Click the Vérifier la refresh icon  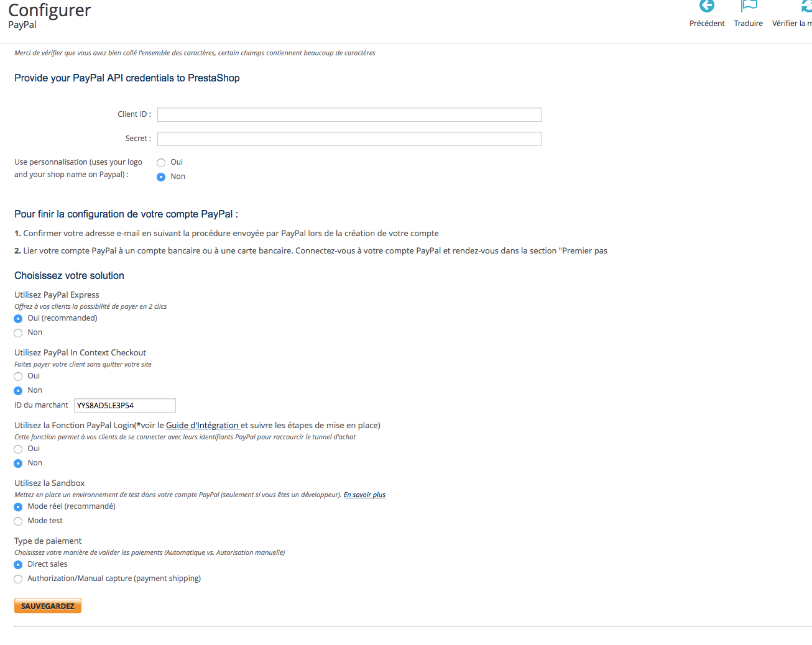pyautogui.click(x=806, y=6)
